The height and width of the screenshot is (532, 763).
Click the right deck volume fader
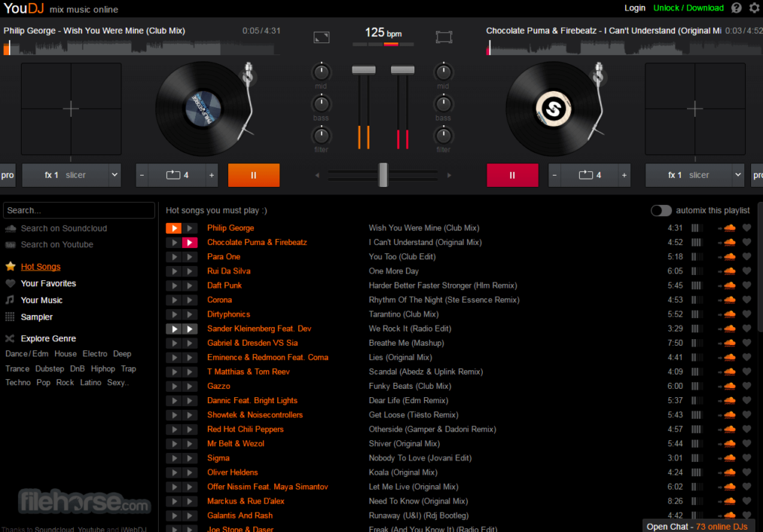point(402,70)
